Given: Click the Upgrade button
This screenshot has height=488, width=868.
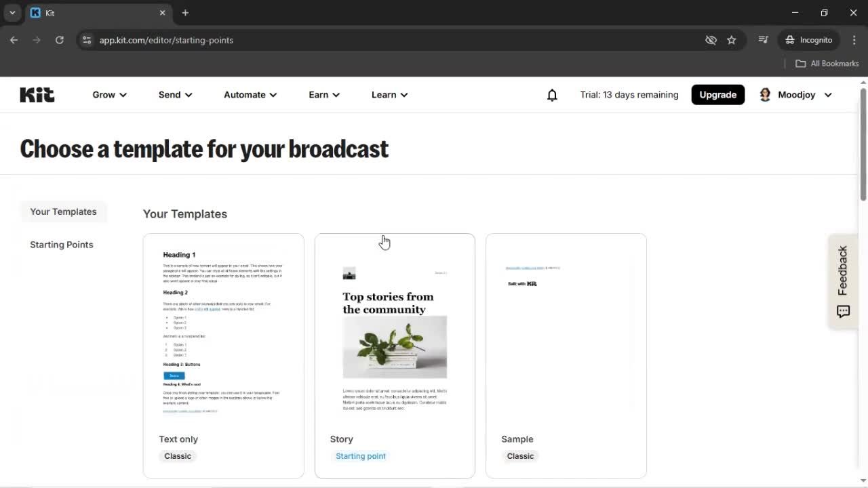Looking at the screenshot, I should [x=717, y=94].
